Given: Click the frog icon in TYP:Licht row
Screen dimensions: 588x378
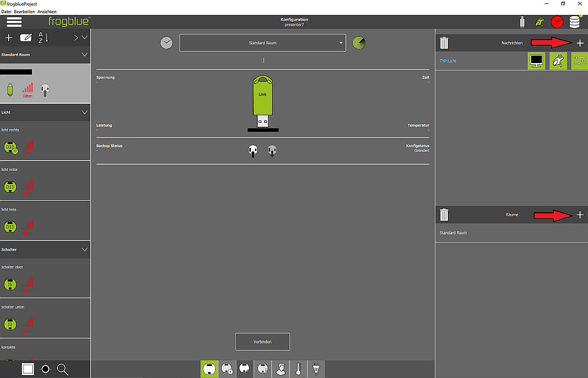Looking at the screenshot, I should (558, 61).
